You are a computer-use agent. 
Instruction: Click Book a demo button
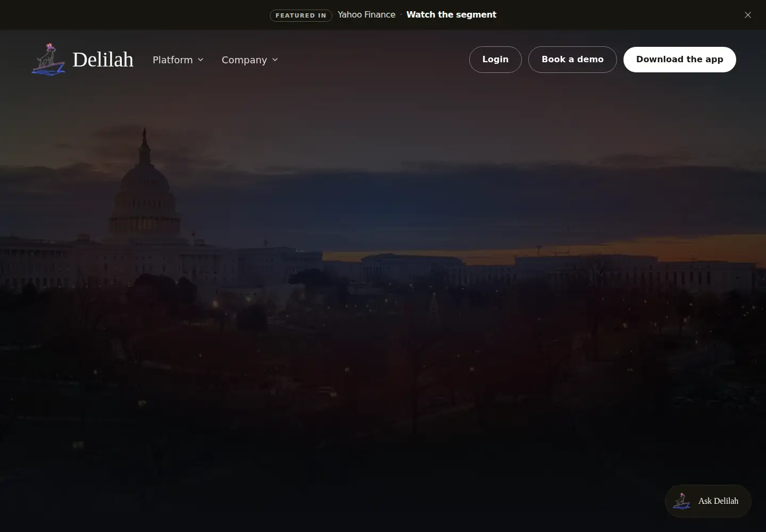572,60
